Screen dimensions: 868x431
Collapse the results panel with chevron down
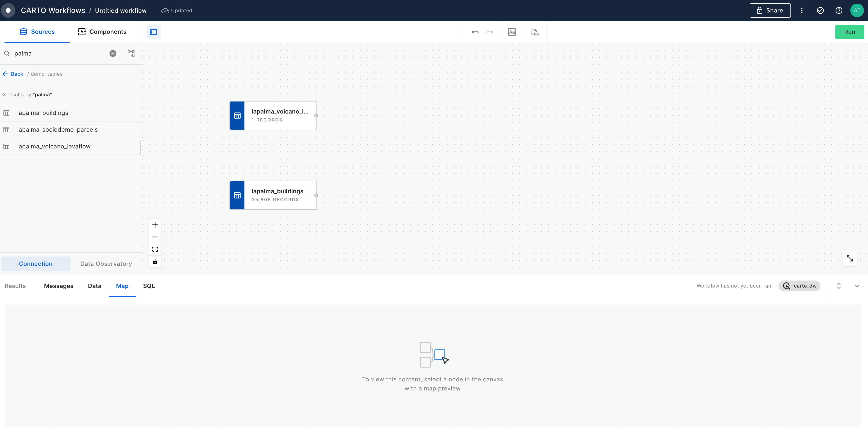[x=857, y=286]
